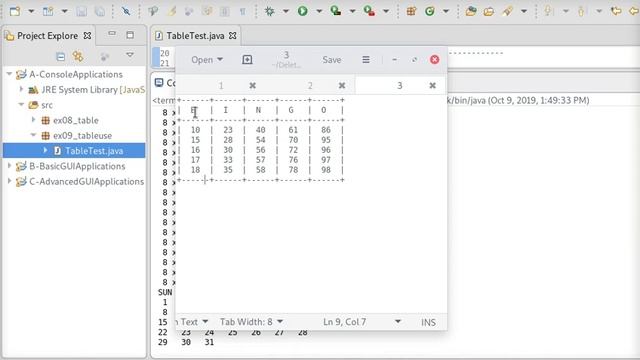Image resolution: width=640 pixels, height=360 pixels.
Task: Expand the ex08_table package
Action: click(x=33, y=120)
